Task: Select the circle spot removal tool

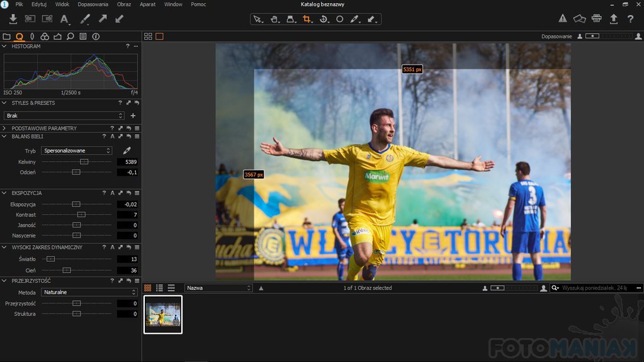Action: pos(340,19)
